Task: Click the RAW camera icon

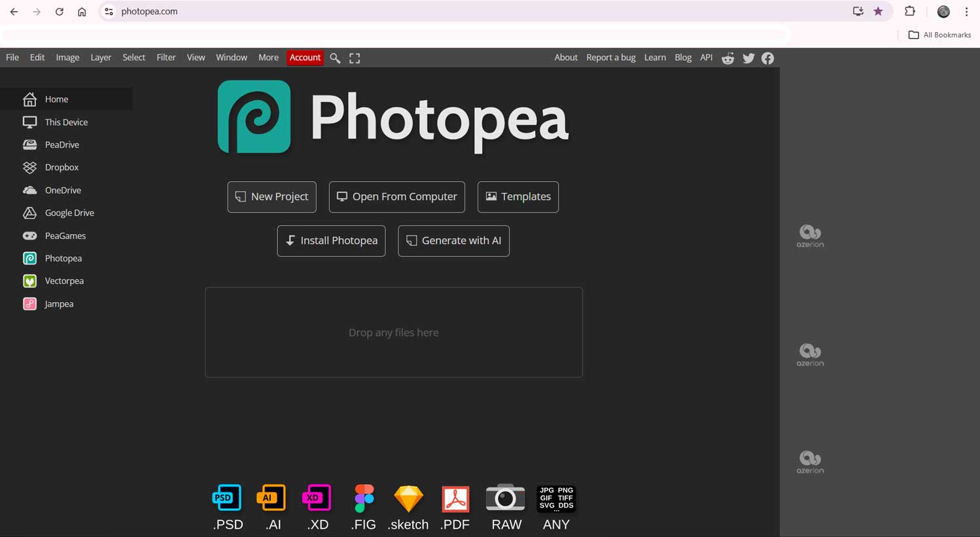Action: [505, 497]
